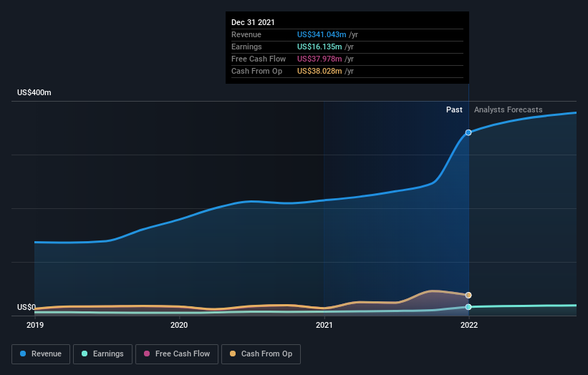This screenshot has width=588, height=375.
Task: Toggle the Earnings legend series
Action: [x=102, y=354]
